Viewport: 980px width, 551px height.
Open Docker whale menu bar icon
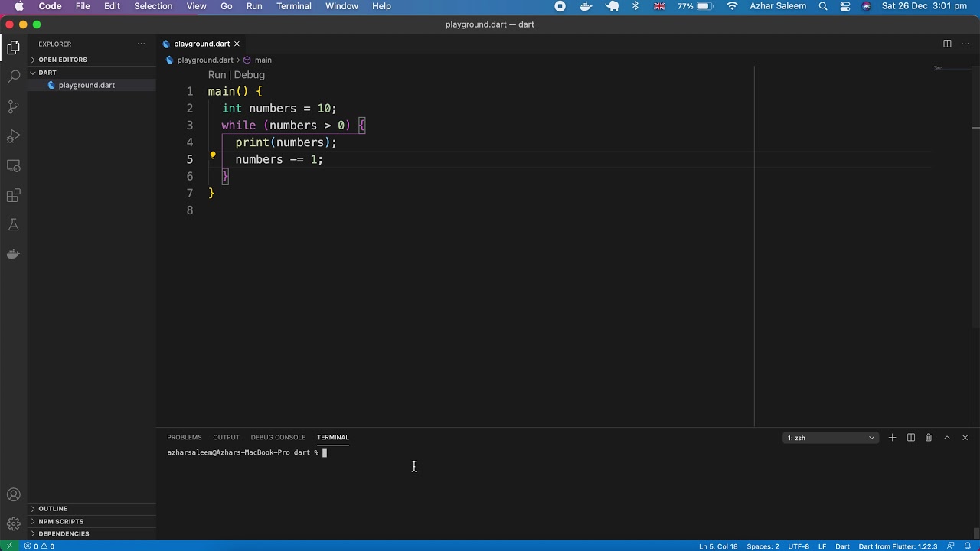[586, 6]
